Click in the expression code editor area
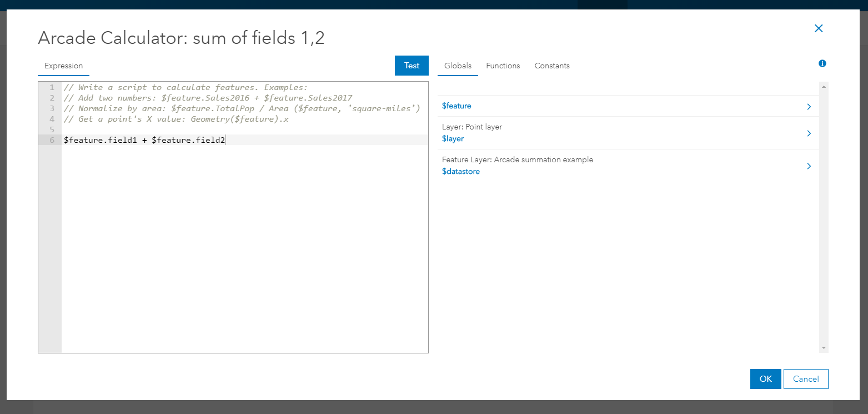 244,245
